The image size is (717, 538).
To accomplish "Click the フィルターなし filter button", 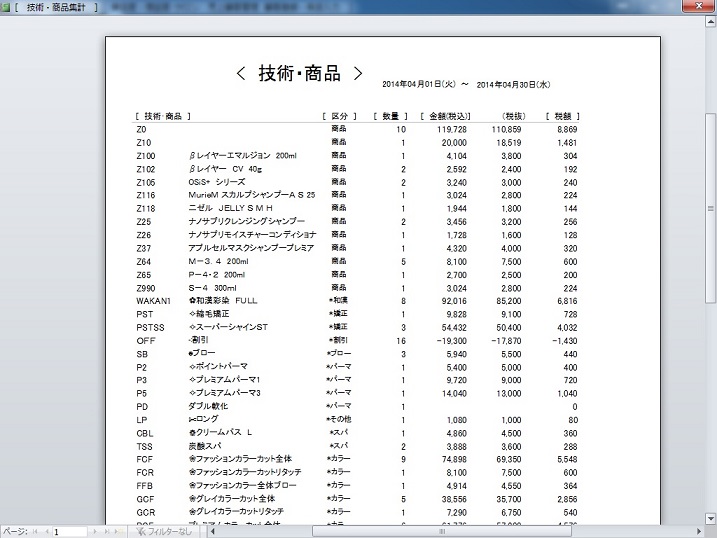I will (x=164, y=532).
